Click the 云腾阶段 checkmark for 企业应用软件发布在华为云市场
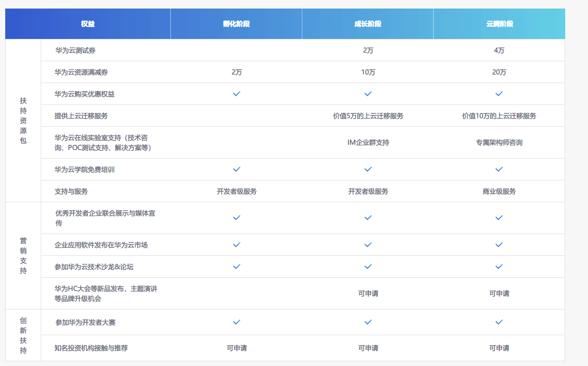Screen dimensions: 588x366 tap(499, 245)
